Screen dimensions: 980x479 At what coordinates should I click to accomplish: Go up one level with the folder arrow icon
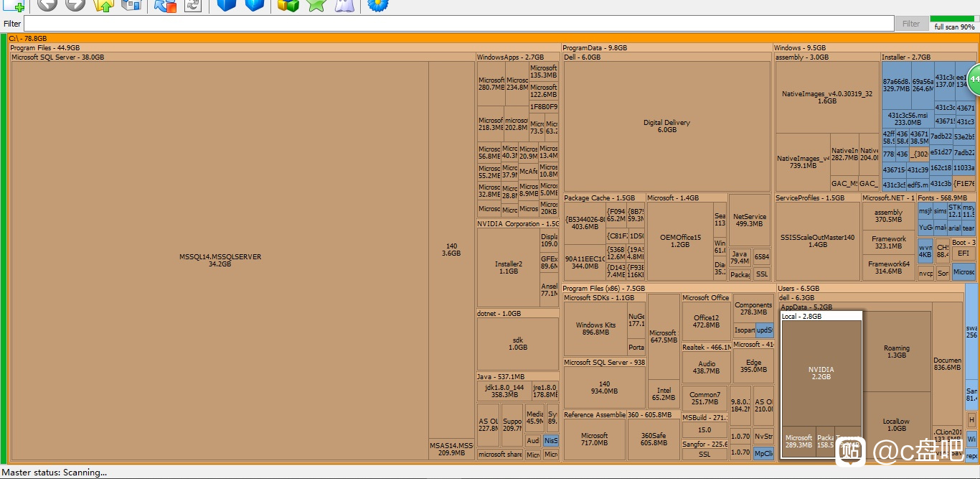pyautogui.click(x=104, y=4)
